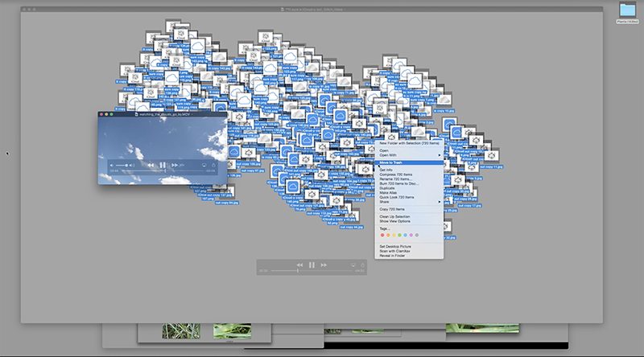Select Rename 720 Items option
This screenshot has width=644, height=357.
(397, 178)
